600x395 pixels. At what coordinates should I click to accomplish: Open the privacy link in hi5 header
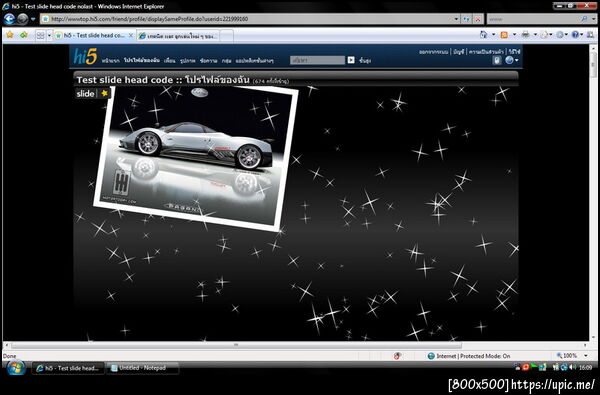pos(486,52)
